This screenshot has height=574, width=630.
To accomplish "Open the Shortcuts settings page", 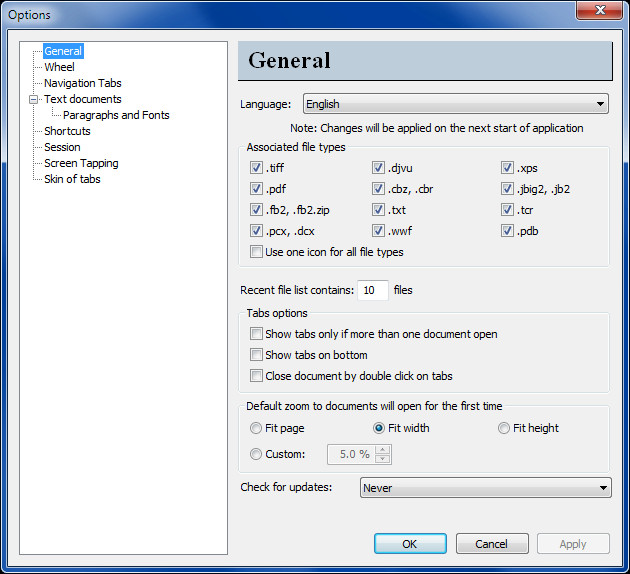I will click(67, 131).
